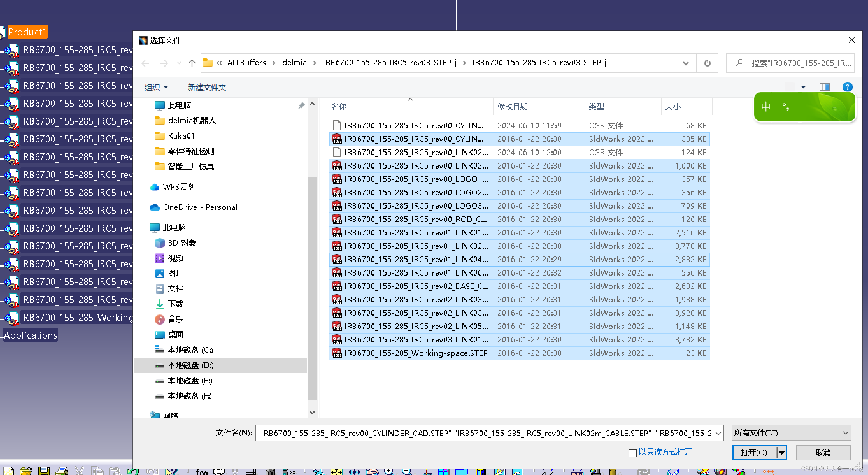Click the Save icon in bottom toolbar
This screenshot has width=868, height=475.
pyautogui.click(x=44, y=471)
